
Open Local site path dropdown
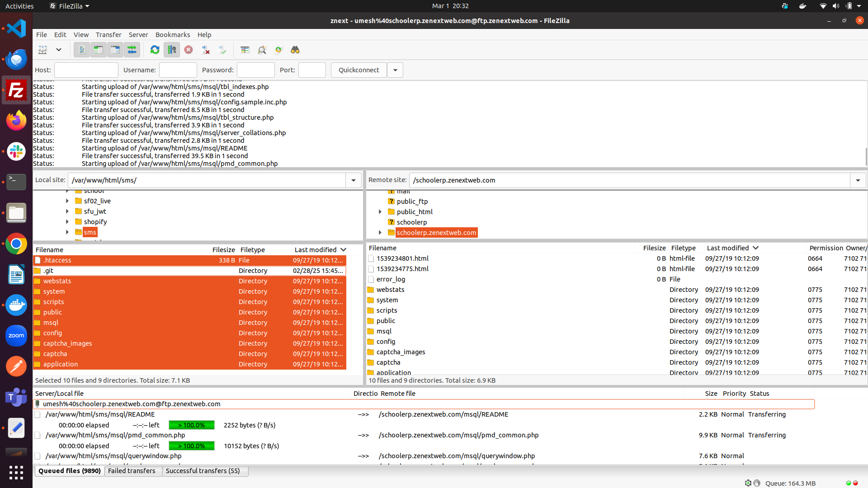coord(354,180)
